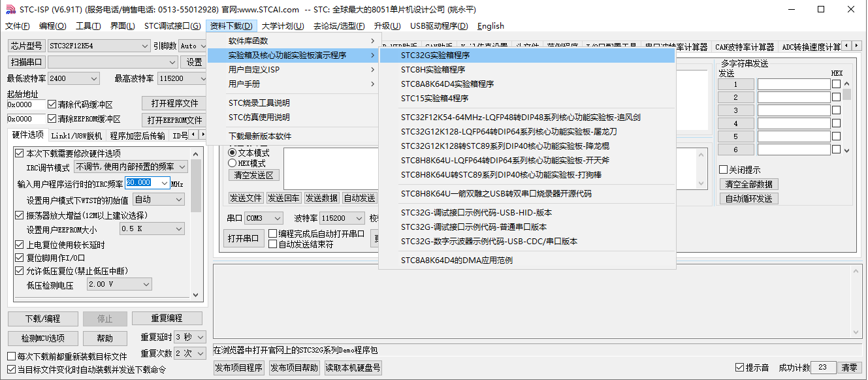Switch language via English menu
This screenshot has height=380, width=868.
click(490, 26)
